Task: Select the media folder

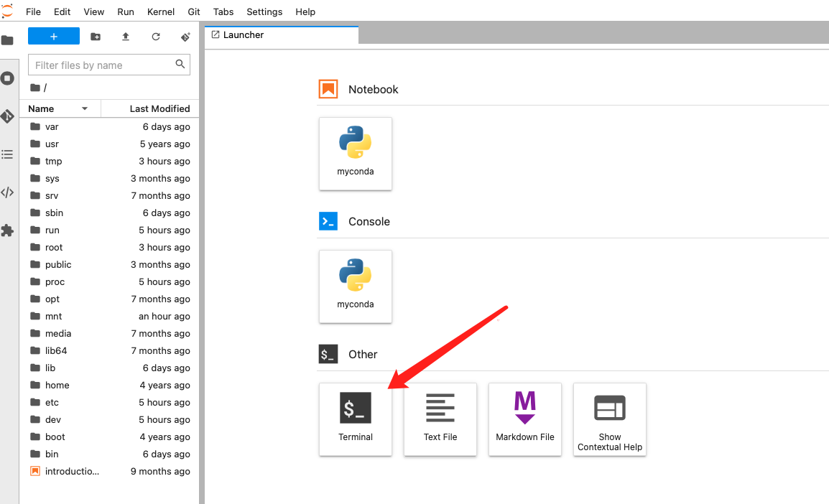Action: click(x=109, y=333)
